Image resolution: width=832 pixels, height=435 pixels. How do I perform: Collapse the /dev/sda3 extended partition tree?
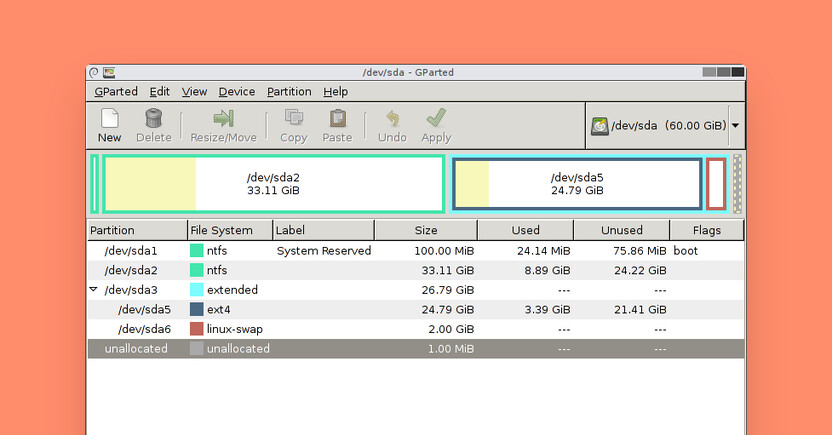point(94,290)
